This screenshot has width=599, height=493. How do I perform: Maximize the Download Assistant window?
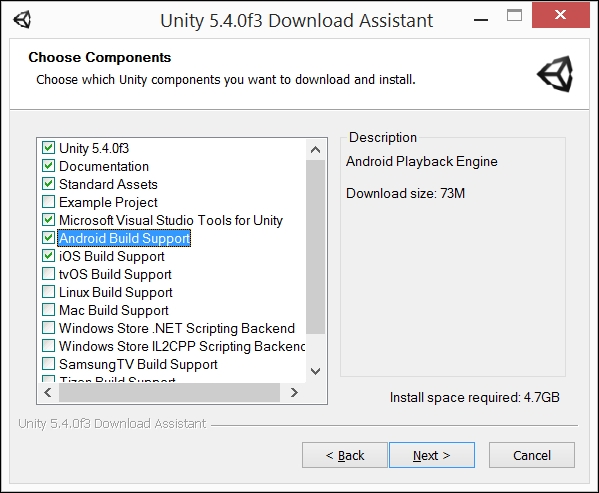(514, 15)
